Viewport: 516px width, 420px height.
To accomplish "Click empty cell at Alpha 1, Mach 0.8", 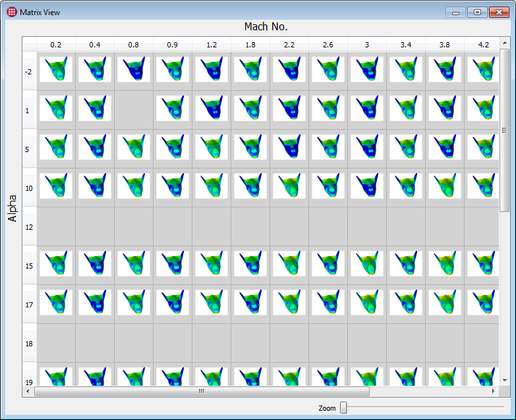I will [134, 109].
